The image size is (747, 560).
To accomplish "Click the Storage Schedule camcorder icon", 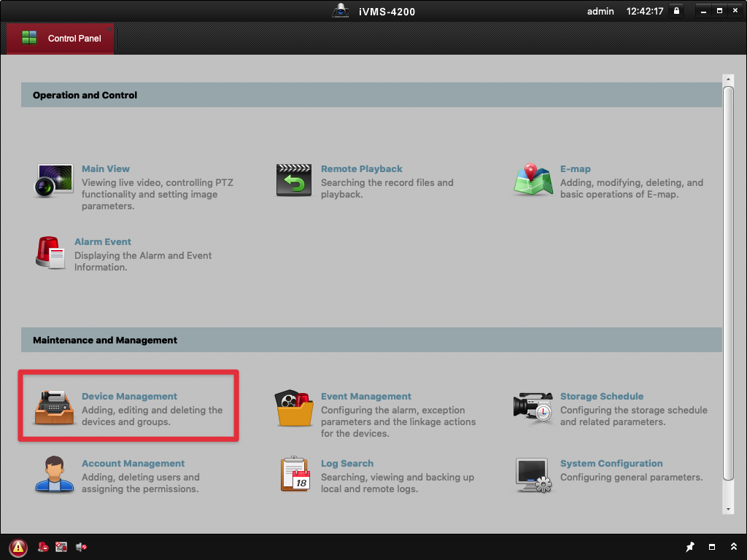I will [x=533, y=408].
